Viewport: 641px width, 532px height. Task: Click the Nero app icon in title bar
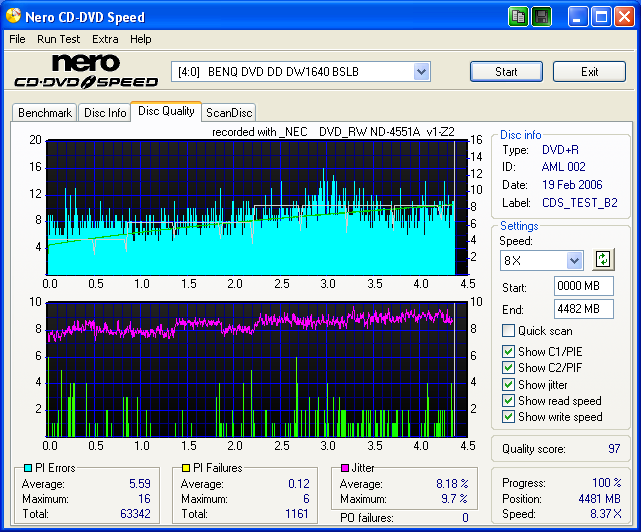tap(13, 17)
